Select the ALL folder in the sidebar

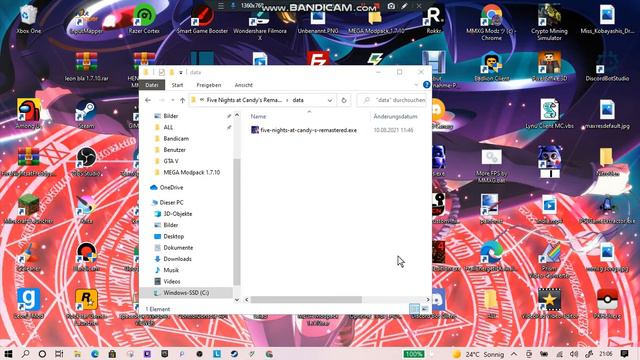pos(168,127)
